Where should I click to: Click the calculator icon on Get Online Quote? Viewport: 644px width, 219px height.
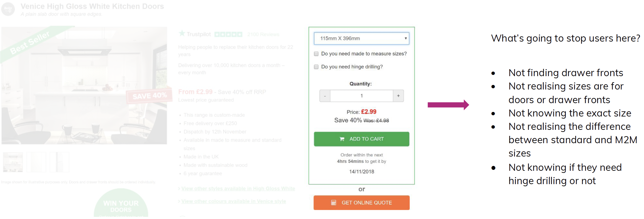334,203
